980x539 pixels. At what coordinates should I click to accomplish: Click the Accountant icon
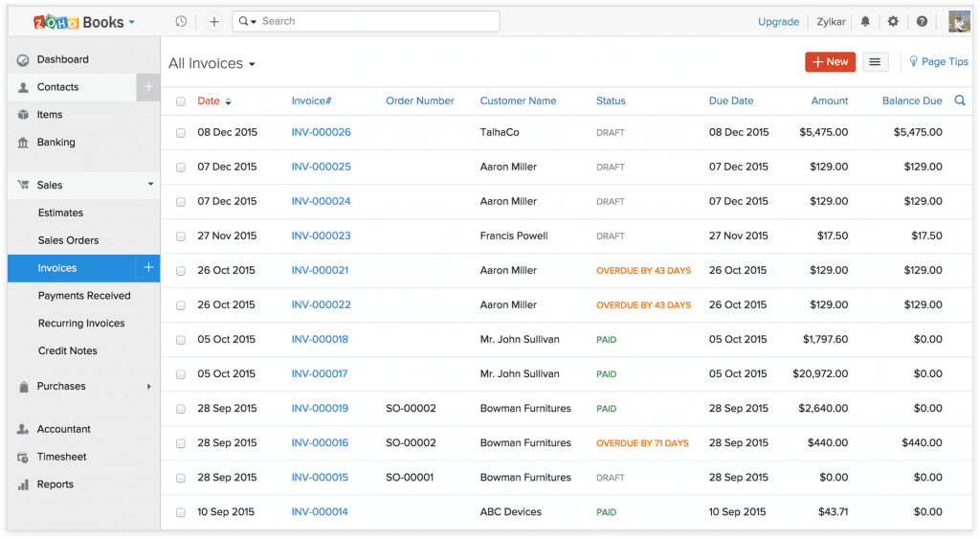tap(23, 429)
